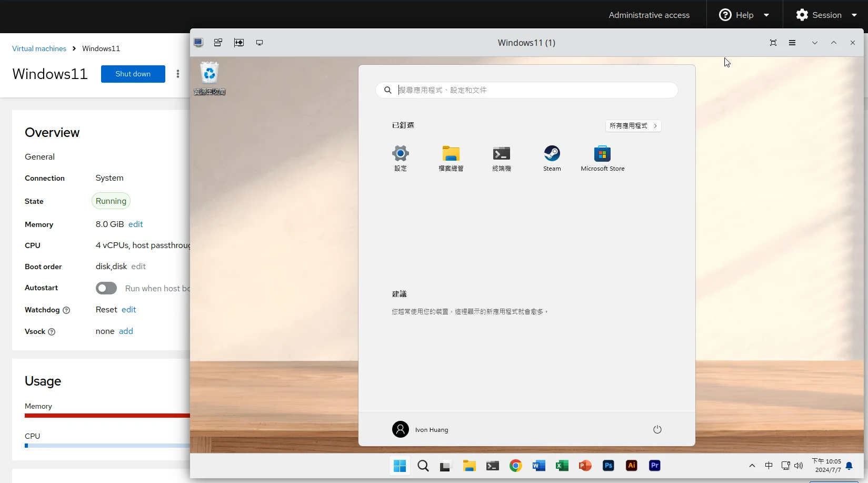This screenshot has width=868, height=483.
Task: Open the Help dropdown menu
Action: (x=744, y=15)
